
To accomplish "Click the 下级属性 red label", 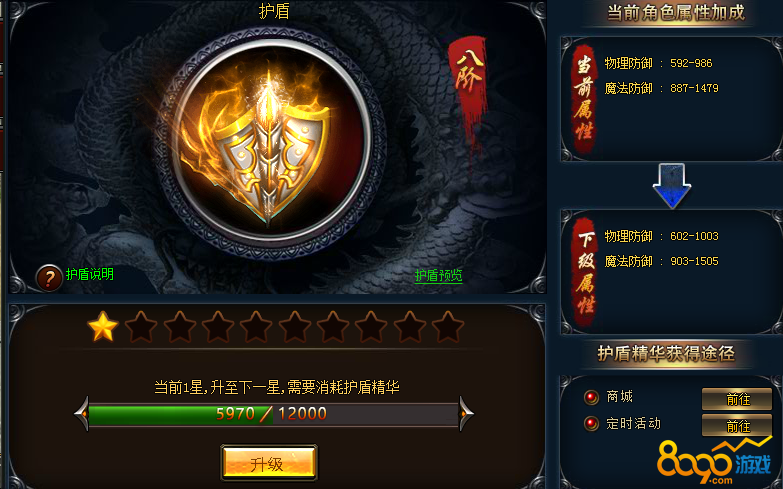I will (584, 272).
